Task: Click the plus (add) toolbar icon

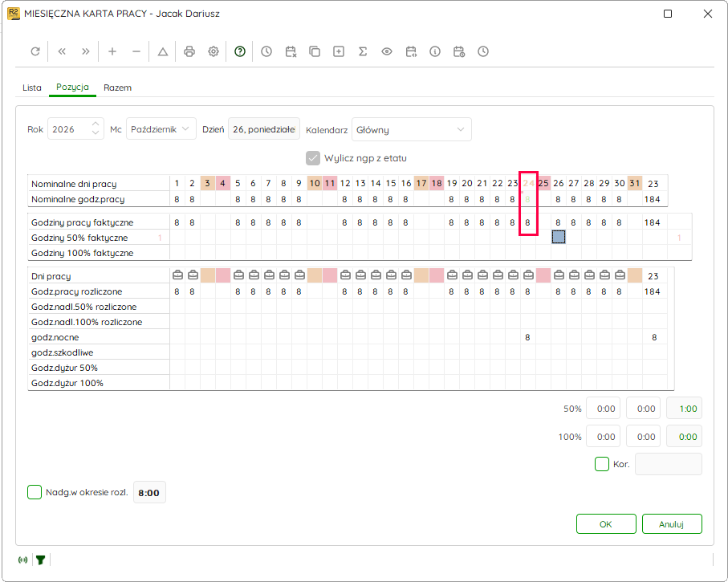Action: coord(112,51)
